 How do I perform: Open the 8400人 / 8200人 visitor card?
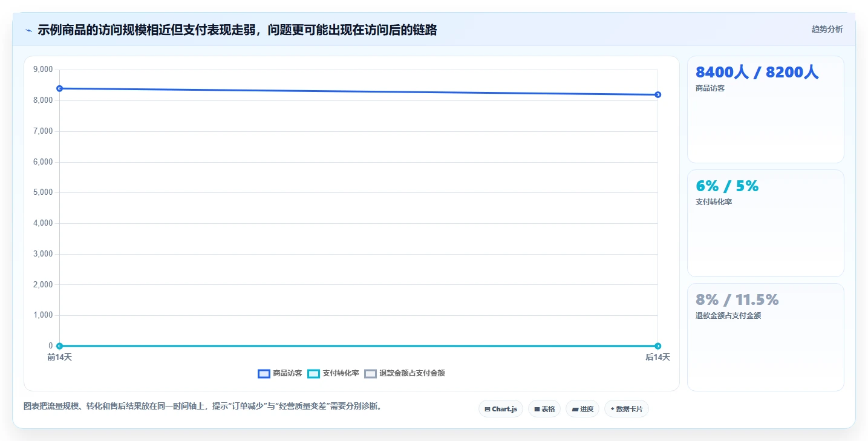[x=766, y=109]
